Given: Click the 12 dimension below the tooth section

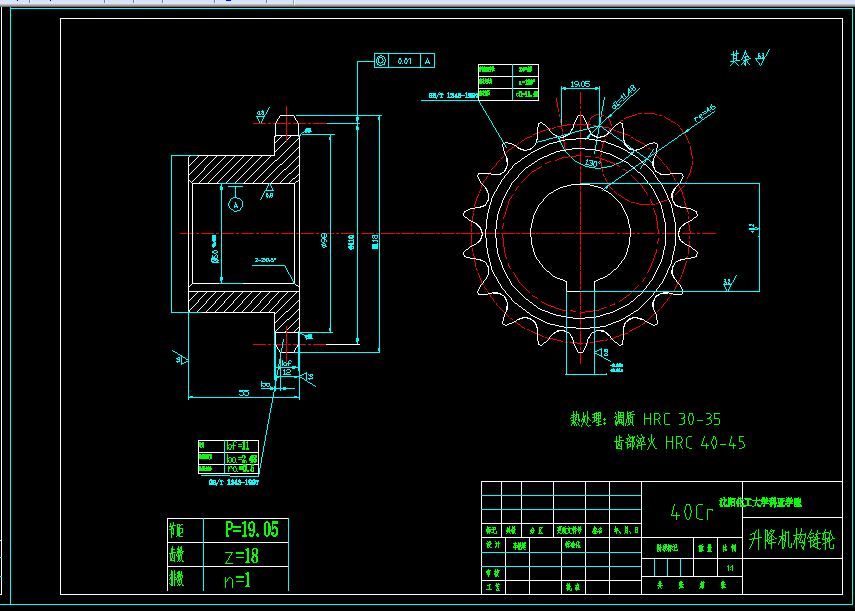Looking at the screenshot, I should click(287, 372).
